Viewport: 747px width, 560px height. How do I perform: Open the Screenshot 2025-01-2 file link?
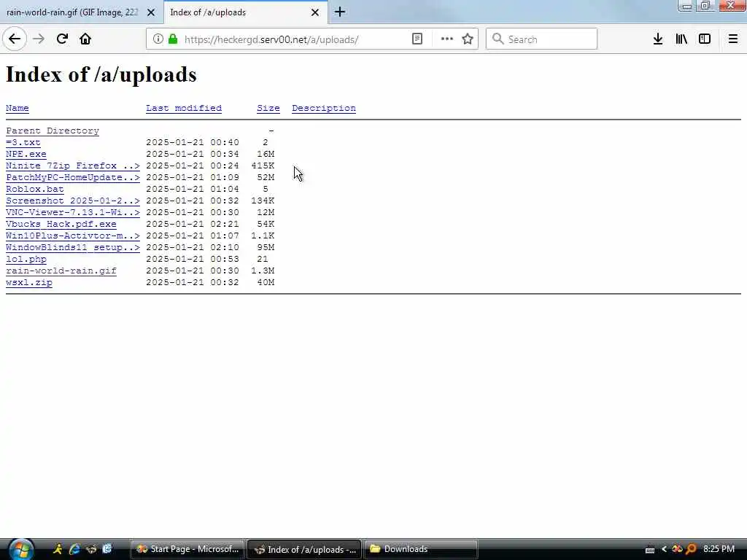point(73,201)
